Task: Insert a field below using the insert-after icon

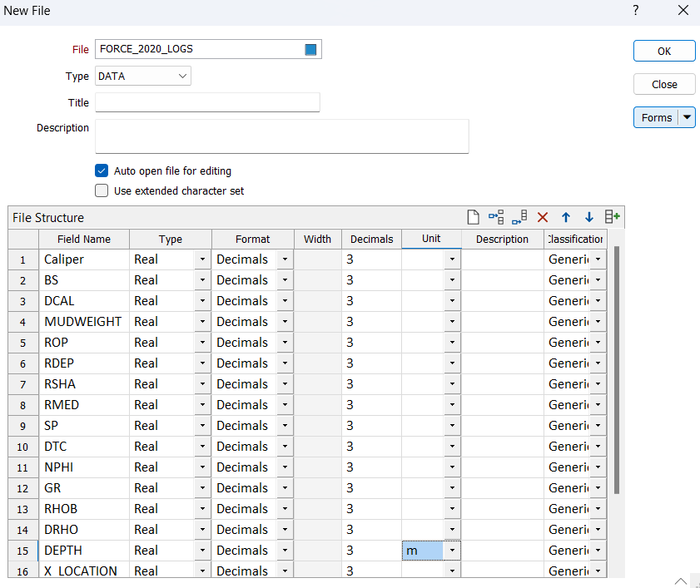Action: 519,217
